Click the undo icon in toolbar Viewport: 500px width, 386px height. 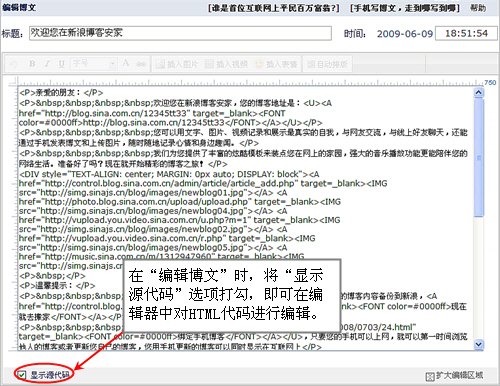pos(13,64)
